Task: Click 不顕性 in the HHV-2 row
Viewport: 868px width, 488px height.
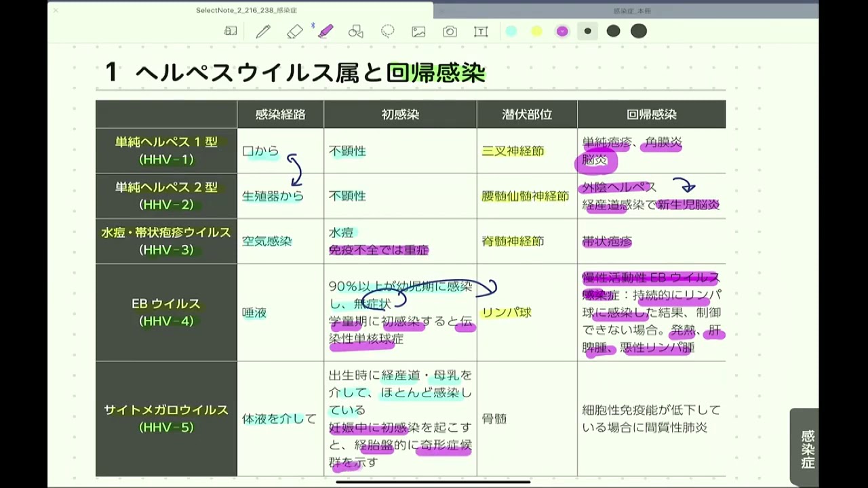Action: click(x=347, y=196)
